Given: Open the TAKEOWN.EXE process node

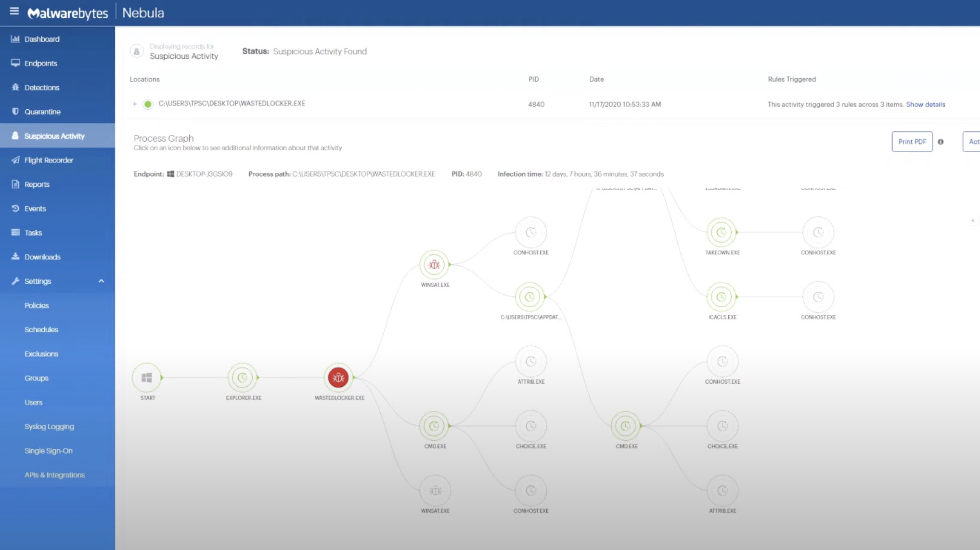Looking at the screenshot, I should (721, 233).
